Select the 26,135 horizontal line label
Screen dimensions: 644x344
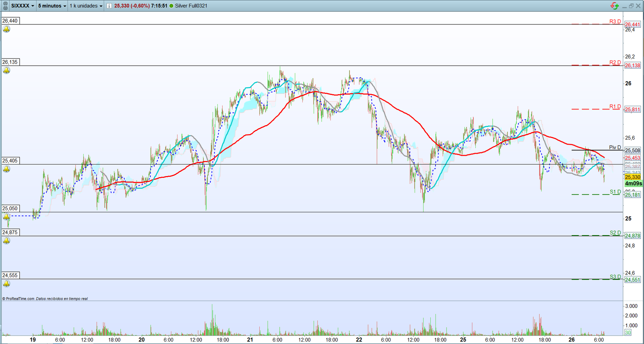click(x=10, y=62)
